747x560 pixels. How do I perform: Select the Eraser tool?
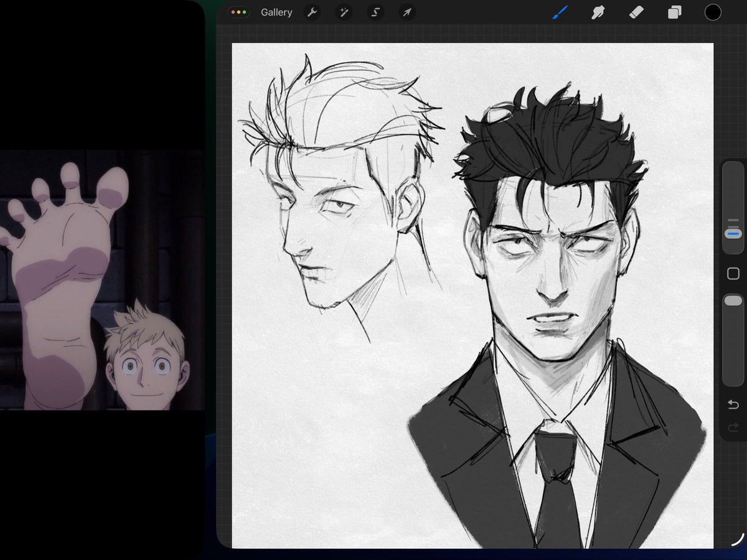(636, 12)
